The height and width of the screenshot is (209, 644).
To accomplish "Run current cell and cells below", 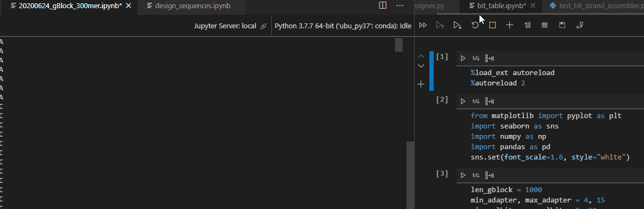I will tap(458, 25).
